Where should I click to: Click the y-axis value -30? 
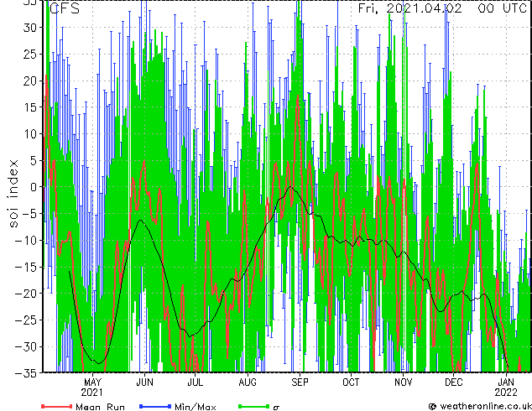[27, 347]
